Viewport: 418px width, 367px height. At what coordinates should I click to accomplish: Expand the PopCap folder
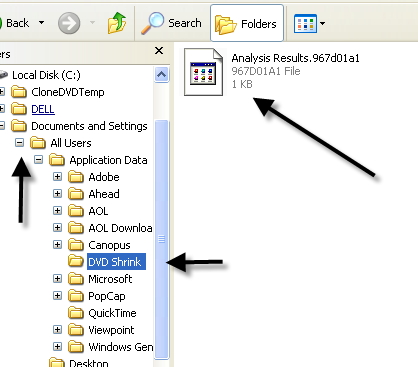tap(58, 296)
